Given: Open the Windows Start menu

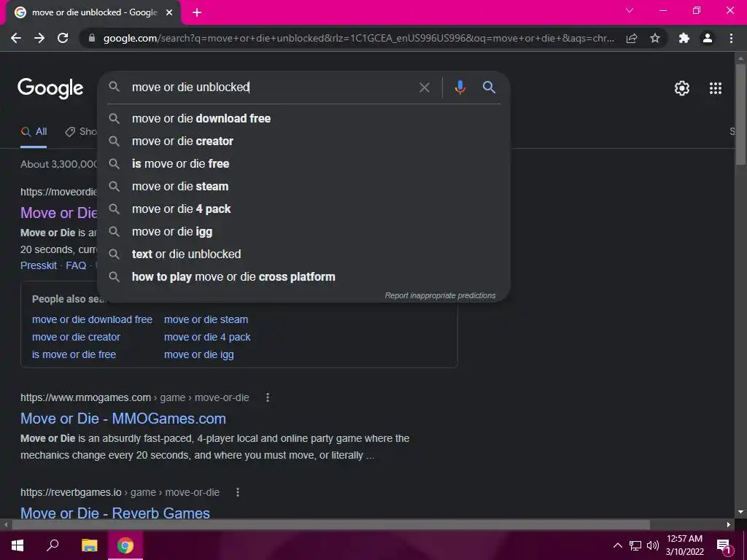Looking at the screenshot, I should (18, 545).
